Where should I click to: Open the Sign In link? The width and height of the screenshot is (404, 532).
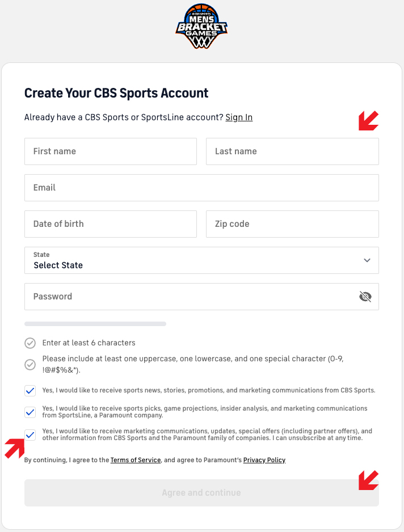[x=239, y=117]
